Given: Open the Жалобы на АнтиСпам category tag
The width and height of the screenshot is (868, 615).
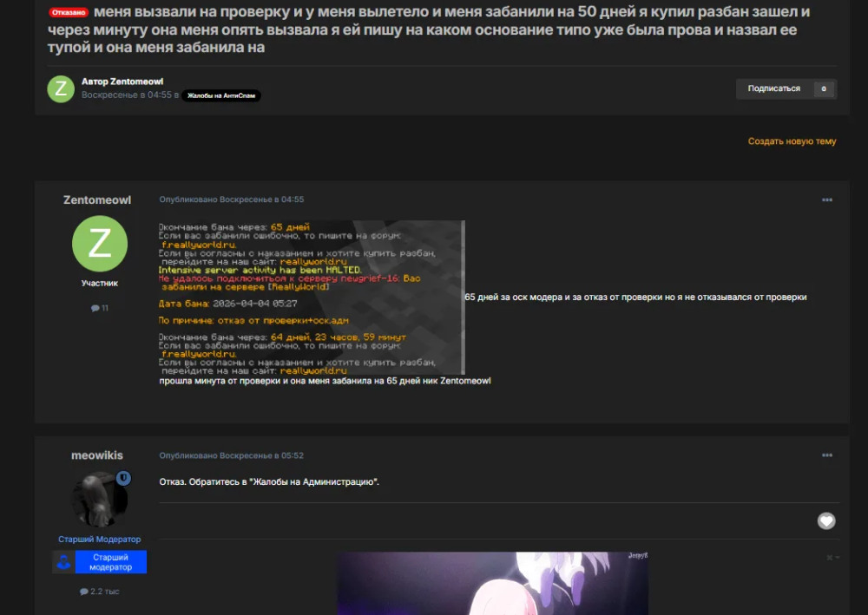Looking at the screenshot, I should tap(221, 95).
